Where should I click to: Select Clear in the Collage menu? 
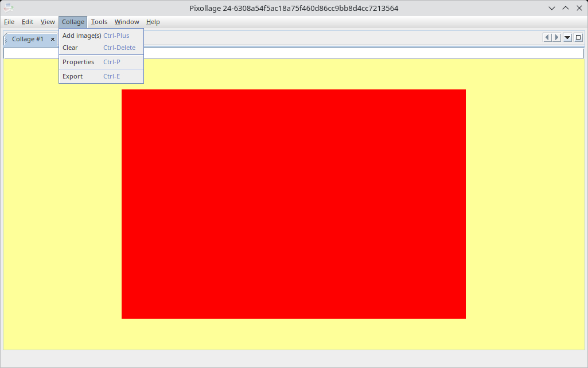tap(70, 48)
